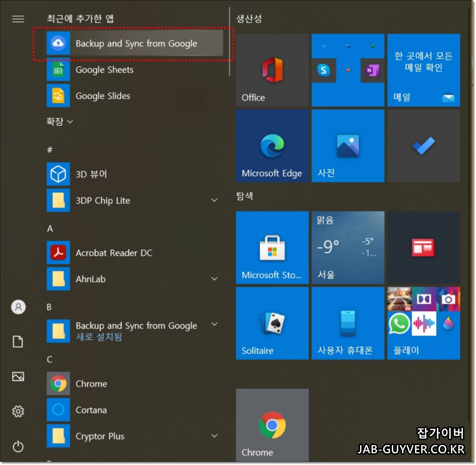Open the Microsoft Edge tile
The image size is (476, 465).
pyautogui.click(x=272, y=146)
